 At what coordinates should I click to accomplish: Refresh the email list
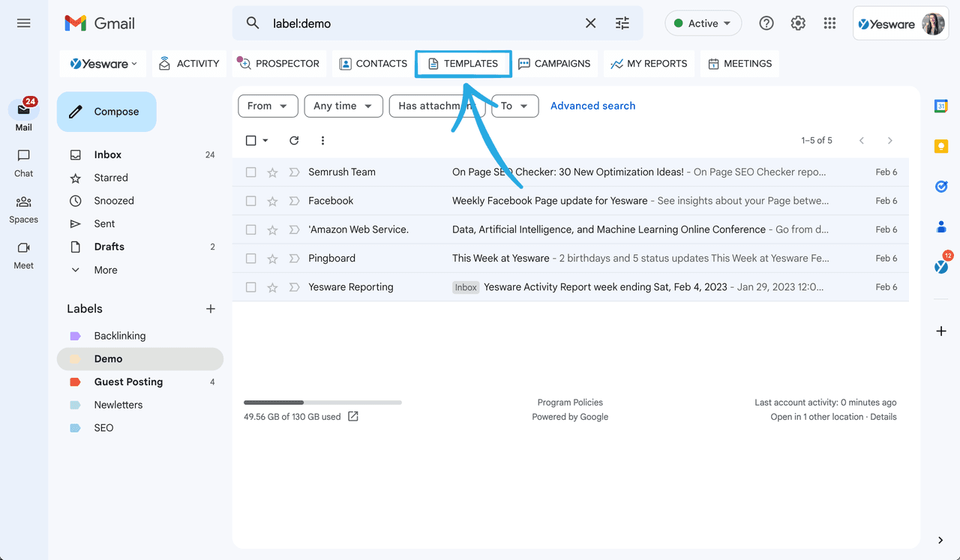coord(293,140)
